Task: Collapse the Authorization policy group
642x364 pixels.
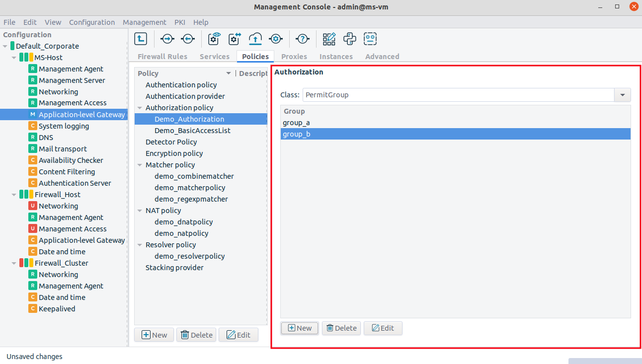Action: (x=140, y=108)
